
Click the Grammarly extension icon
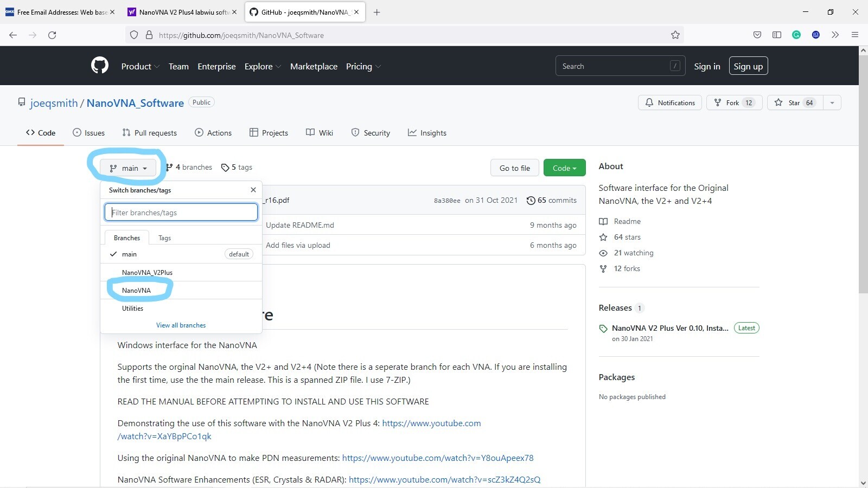pyautogui.click(x=796, y=35)
